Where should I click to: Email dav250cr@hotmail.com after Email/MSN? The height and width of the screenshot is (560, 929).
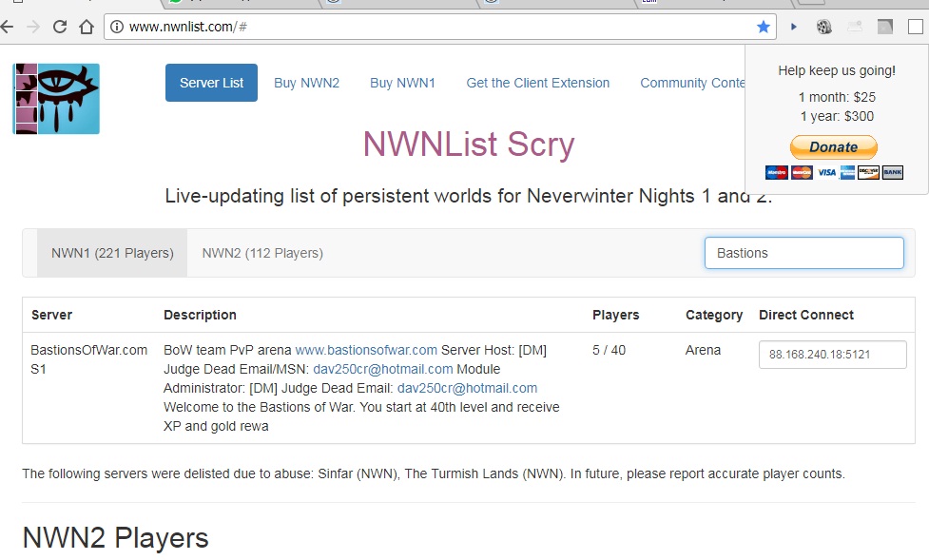click(x=383, y=369)
